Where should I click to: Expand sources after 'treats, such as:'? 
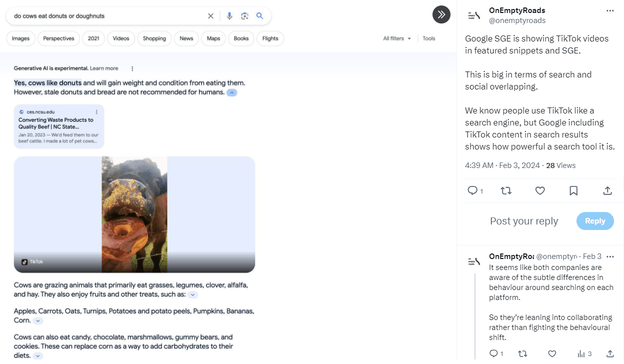pyautogui.click(x=193, y=295)
